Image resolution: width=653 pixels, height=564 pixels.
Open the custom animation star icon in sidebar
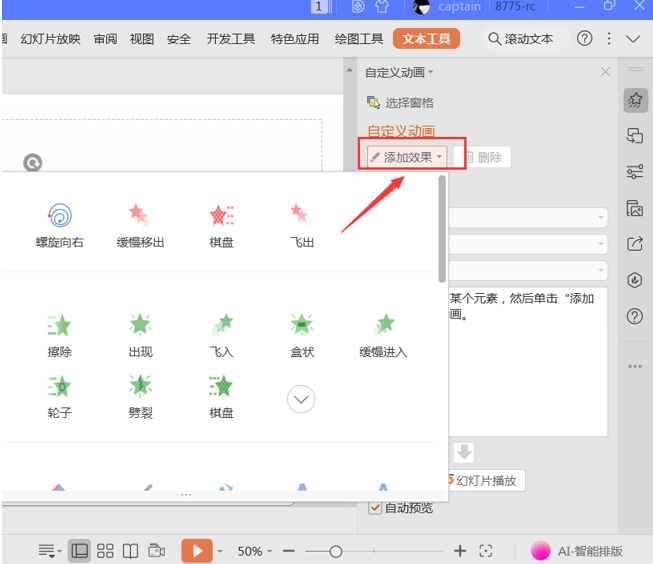pos(635,100)
